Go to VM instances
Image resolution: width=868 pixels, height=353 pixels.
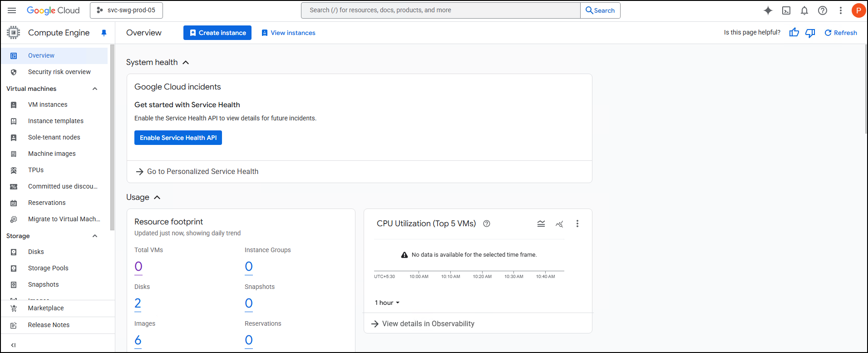click(x=54, y=104)
